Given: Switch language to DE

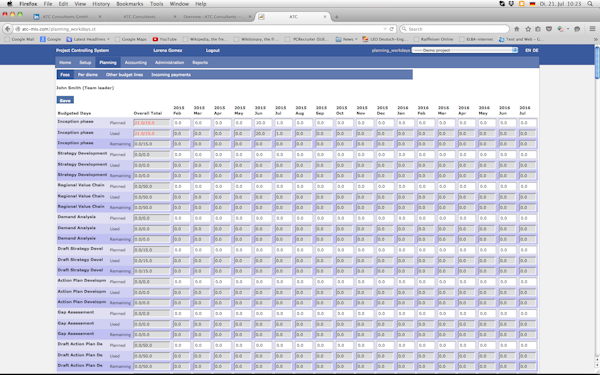Looking at the screenshot, I should [x=535, y=50].
